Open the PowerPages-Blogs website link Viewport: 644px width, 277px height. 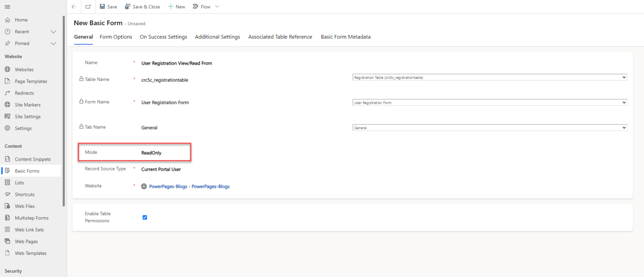(x=190, y=186)
